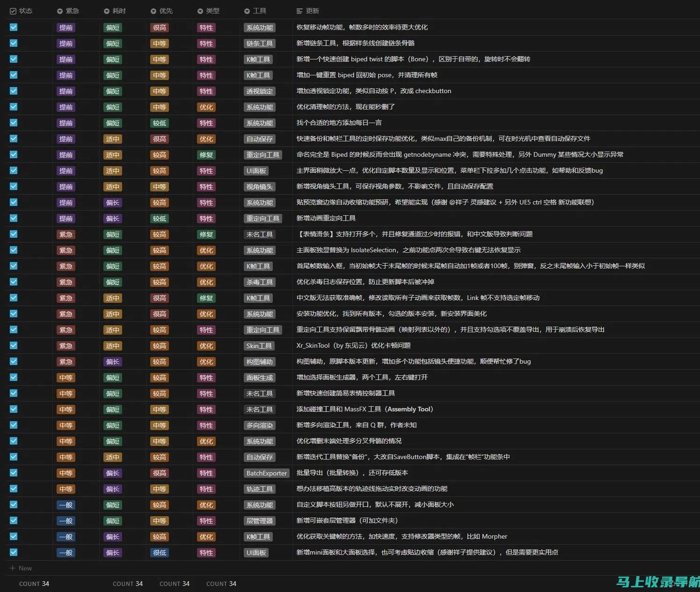This screenshot has height=592, width=700.
Task: Click the select icon beside the 优先 header
Action: pos(153,11)
